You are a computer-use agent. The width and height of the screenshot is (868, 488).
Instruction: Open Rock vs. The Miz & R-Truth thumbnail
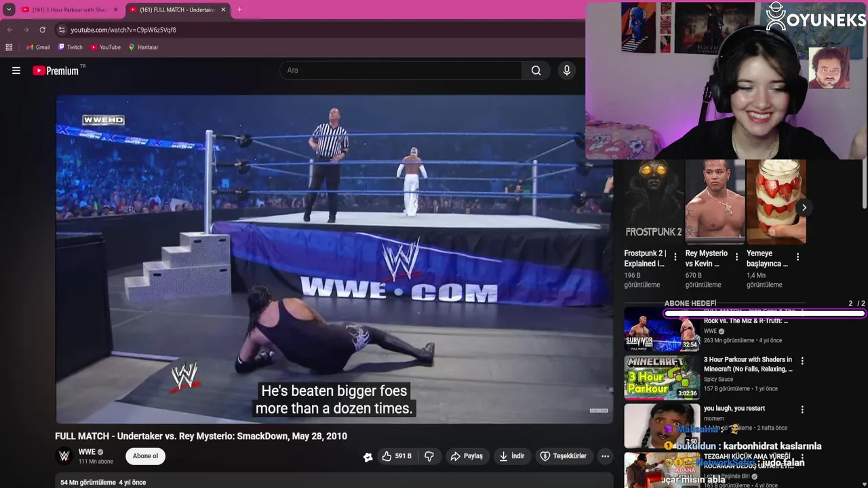click(662, 331)
